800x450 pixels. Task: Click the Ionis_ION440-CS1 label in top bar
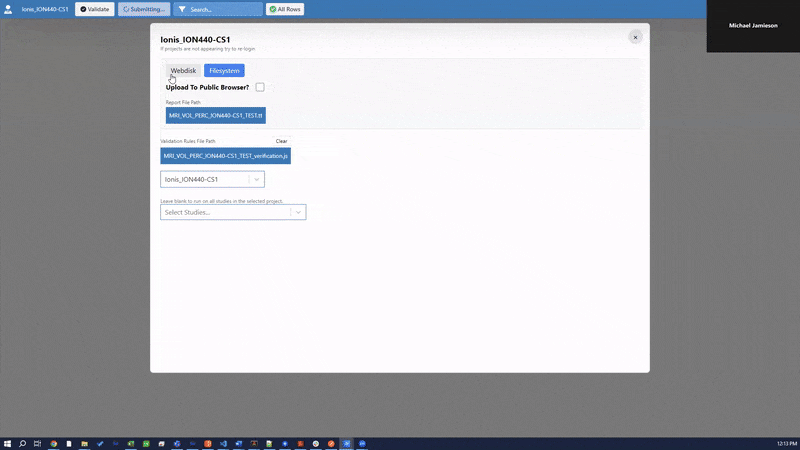[45, 9]
